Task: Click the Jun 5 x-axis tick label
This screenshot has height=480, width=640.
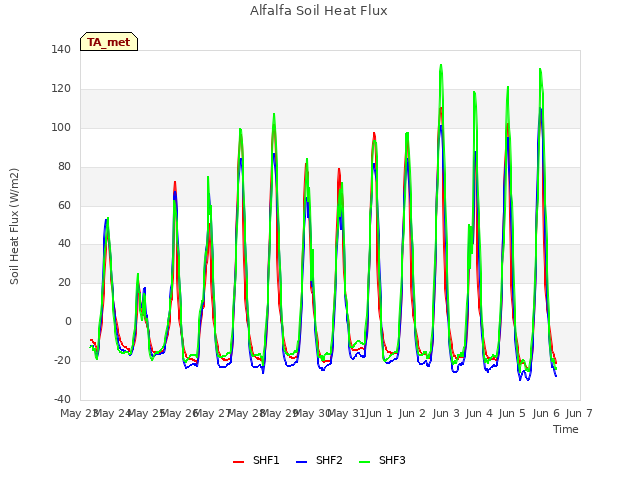Action: pos(512,413)
